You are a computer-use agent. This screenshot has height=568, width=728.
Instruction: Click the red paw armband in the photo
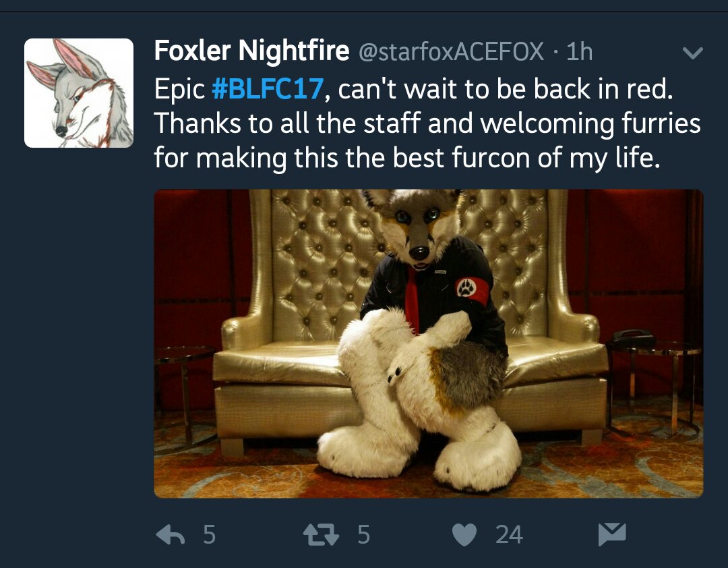pos(472,291)
